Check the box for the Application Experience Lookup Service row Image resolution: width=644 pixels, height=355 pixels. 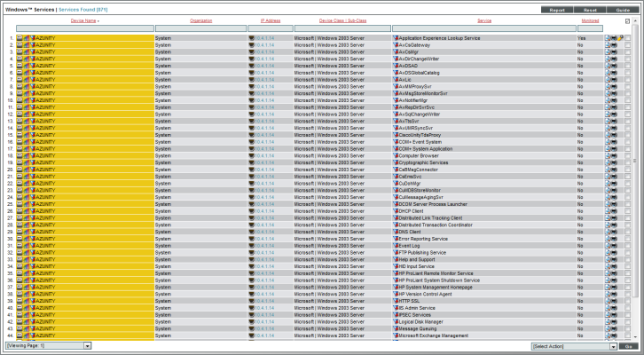(x=627, y=38)
